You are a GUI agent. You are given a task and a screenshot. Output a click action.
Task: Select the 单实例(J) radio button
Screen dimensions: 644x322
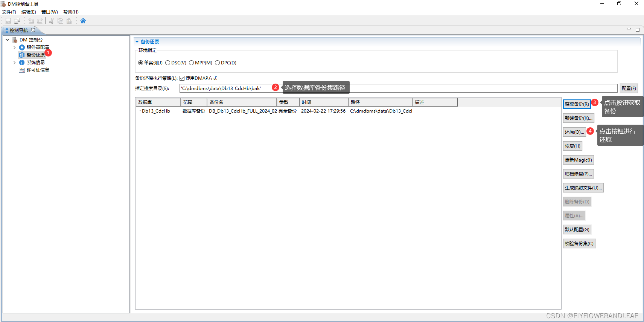click(x=140, y=63)
